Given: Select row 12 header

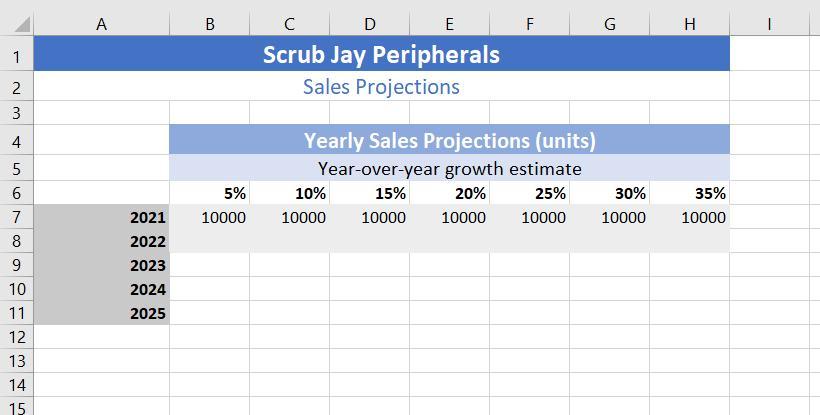Looking at the screenshot, I should click(x=16, y=337).
